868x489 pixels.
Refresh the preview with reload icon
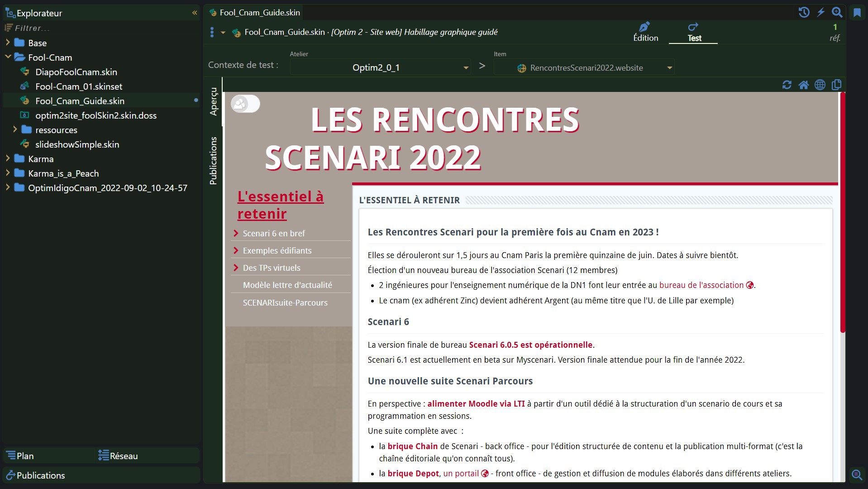pyautogui.click(x=787, y=85)
